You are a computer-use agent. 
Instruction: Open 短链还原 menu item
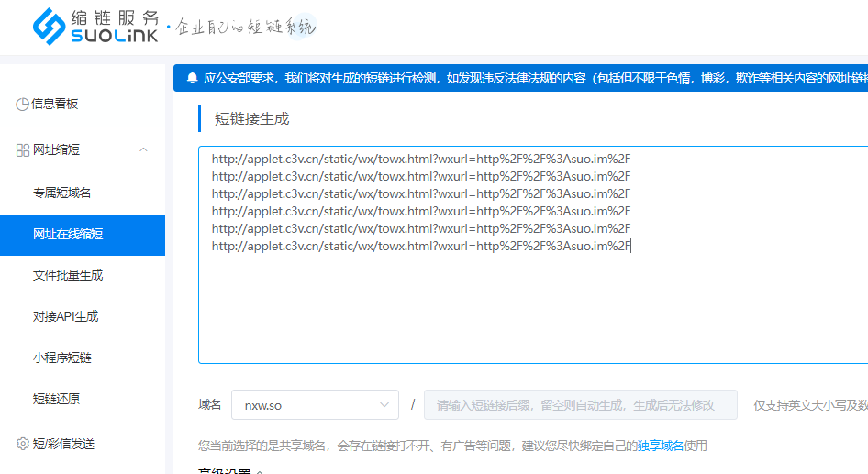click(x=56, y=399)
